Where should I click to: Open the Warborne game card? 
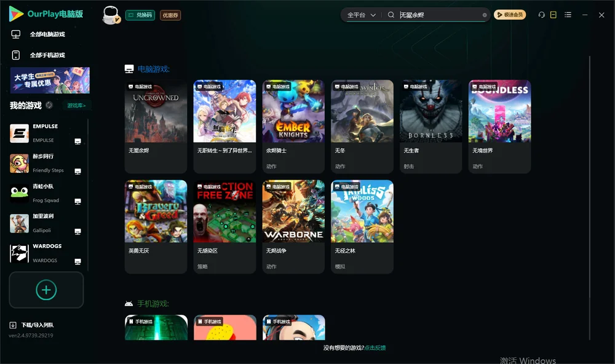click(x=293, y=227)
